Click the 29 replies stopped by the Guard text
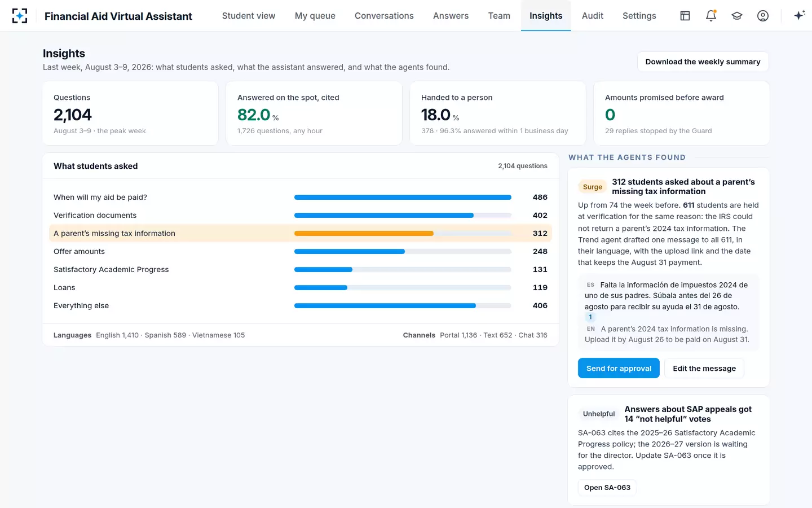Screen dimensions: 812x508 (659, 130)
